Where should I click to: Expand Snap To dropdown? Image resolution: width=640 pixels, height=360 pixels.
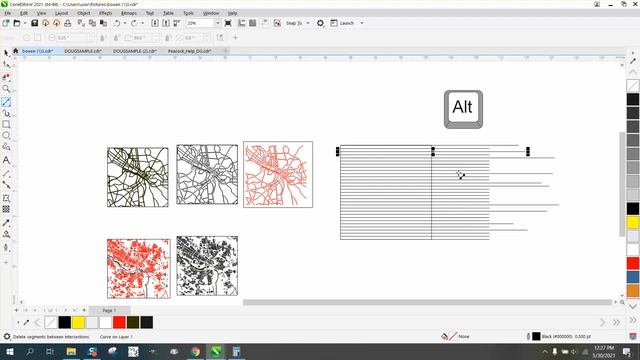click(308, 23)
